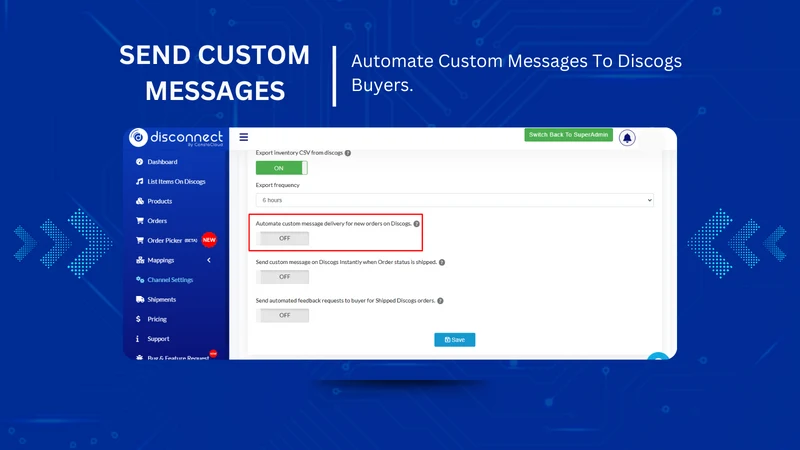Click Switch Back To SuperAdmin button

[x=568, y=135]
